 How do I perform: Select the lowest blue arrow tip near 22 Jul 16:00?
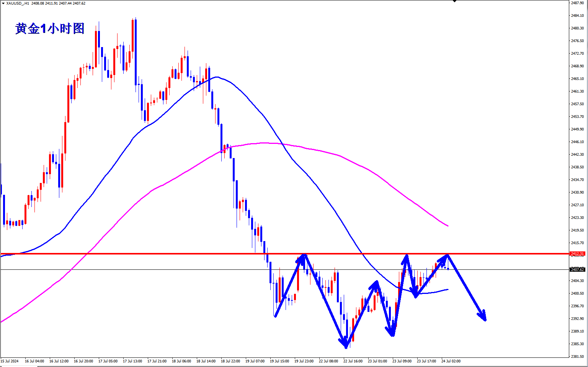coord(346,347)
